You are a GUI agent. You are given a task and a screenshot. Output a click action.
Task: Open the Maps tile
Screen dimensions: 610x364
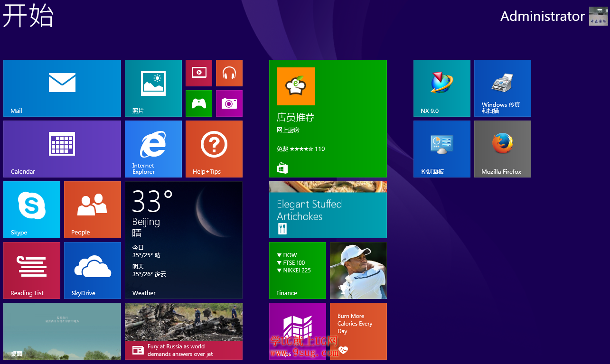(x=298, y=331)
